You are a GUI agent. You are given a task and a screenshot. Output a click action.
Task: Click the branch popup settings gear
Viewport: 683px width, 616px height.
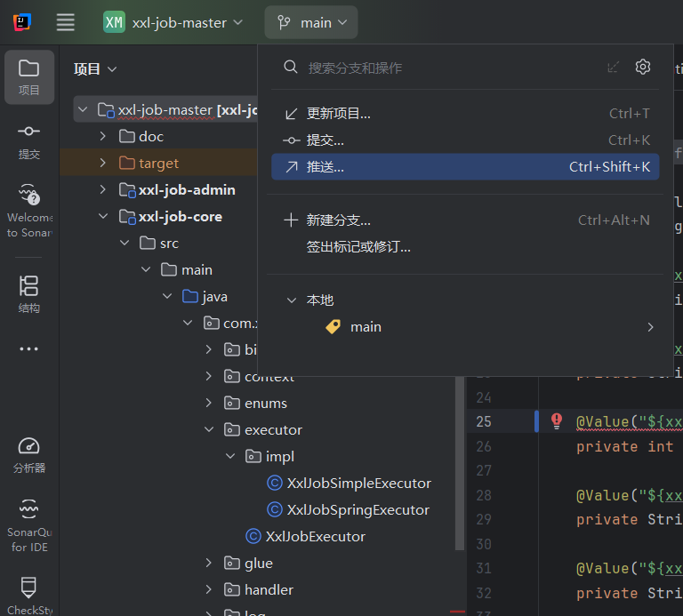643,68
